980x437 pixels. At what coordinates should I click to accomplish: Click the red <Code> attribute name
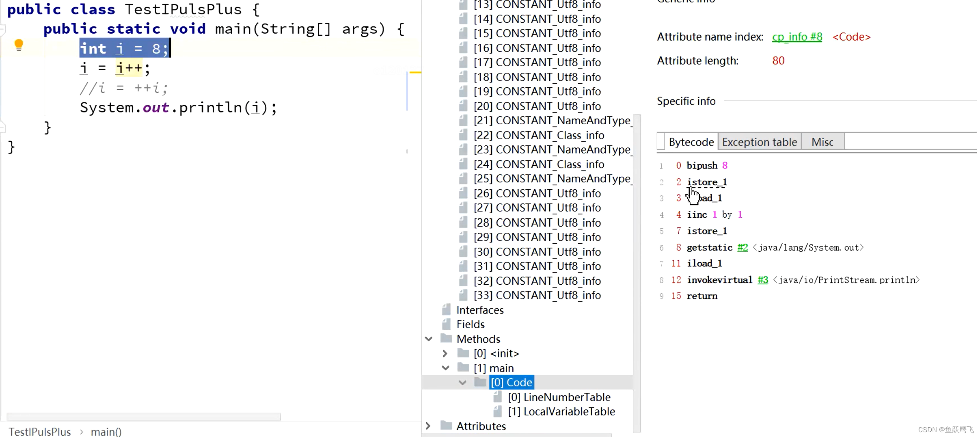(851, 37)
